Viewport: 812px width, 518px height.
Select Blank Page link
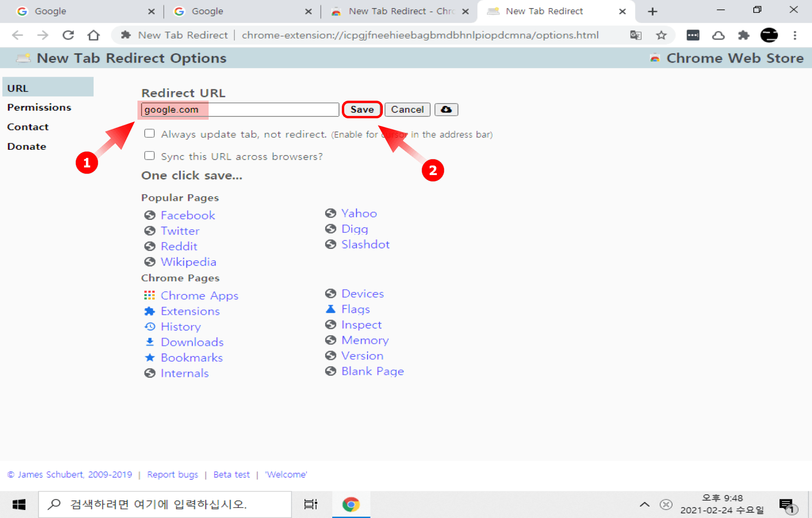(372, 371)
